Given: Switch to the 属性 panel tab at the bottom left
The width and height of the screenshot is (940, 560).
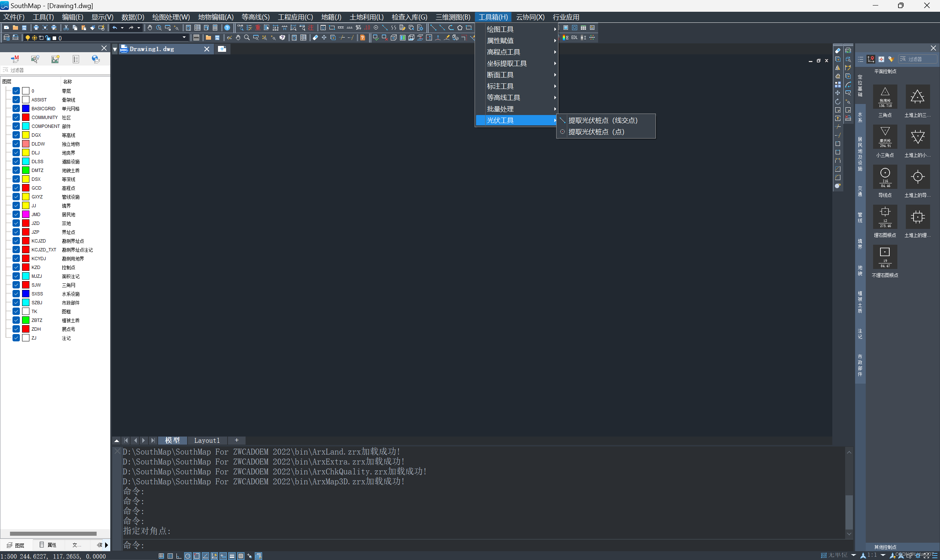Looking at the screenshot, I should tap(48, 545).
